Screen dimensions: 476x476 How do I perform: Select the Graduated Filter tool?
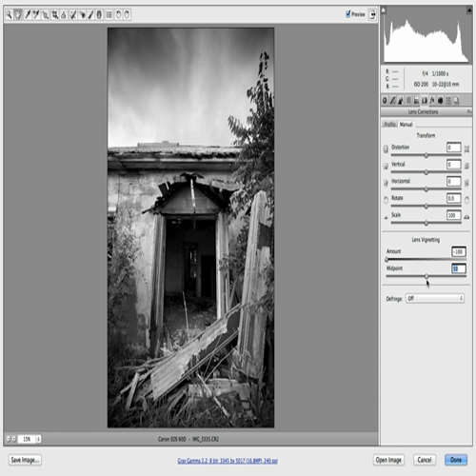pyautogui.click(x=99, y=14)
